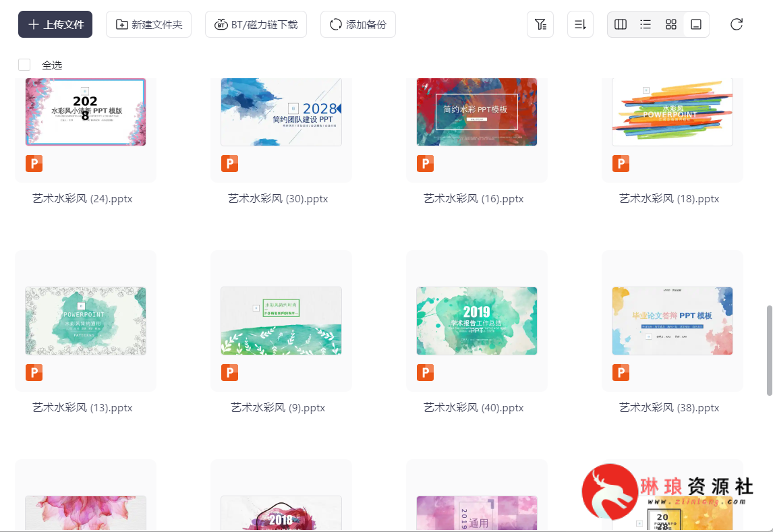
Task: Click PowerPoint icon of 艺术水彩风 (9).pptx
Action: 230,372
